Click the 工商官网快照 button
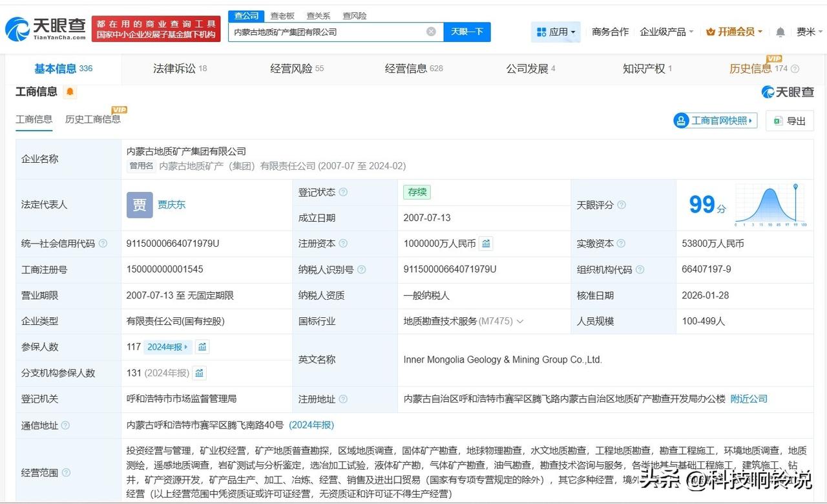The height and width of the screenshot is (504, 827). [x=715, y=121]
